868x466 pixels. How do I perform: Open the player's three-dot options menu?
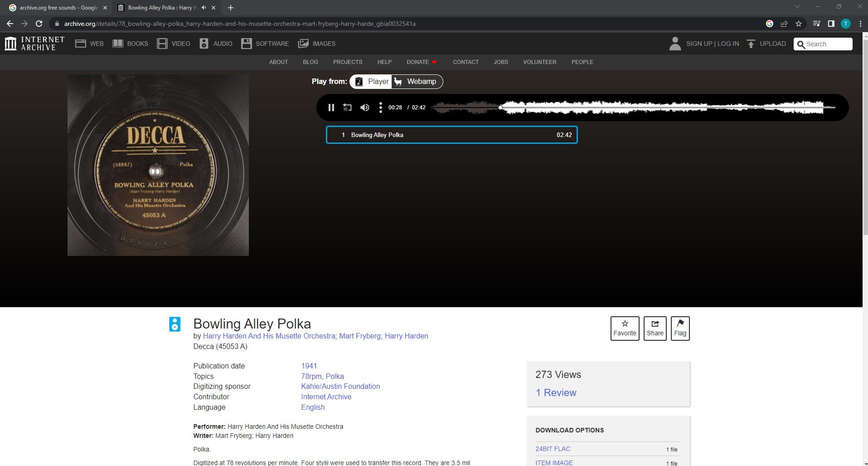[x=380, y=108]
